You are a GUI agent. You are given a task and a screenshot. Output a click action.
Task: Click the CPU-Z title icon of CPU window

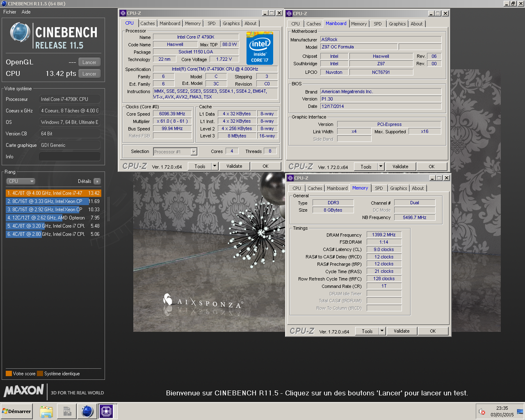(123, 13)
